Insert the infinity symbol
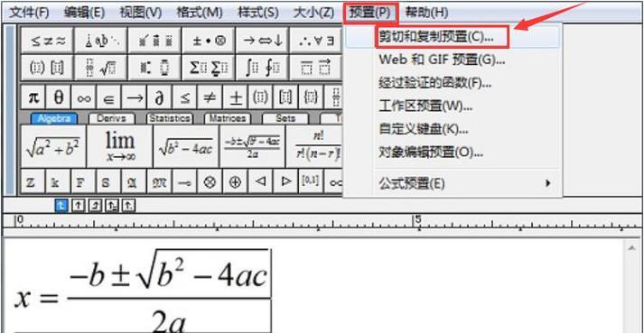Image resolution: width=644 pixels, height=333 pixels. click(x=84, y=97)
